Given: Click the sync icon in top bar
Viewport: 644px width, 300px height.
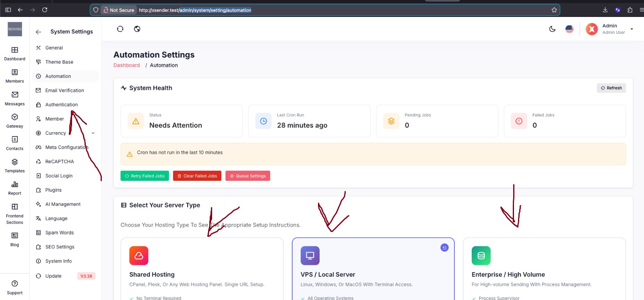Looking at the screenshot, I should click(x=120, y=29).
